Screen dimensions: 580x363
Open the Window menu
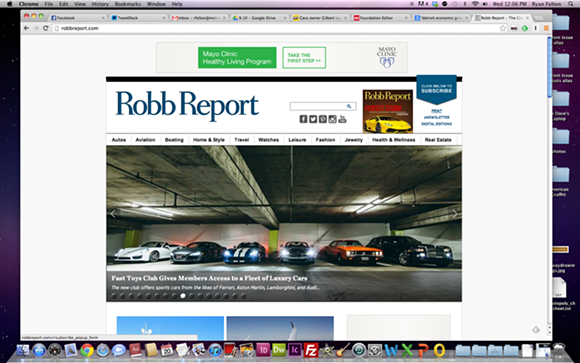[156, 4]
